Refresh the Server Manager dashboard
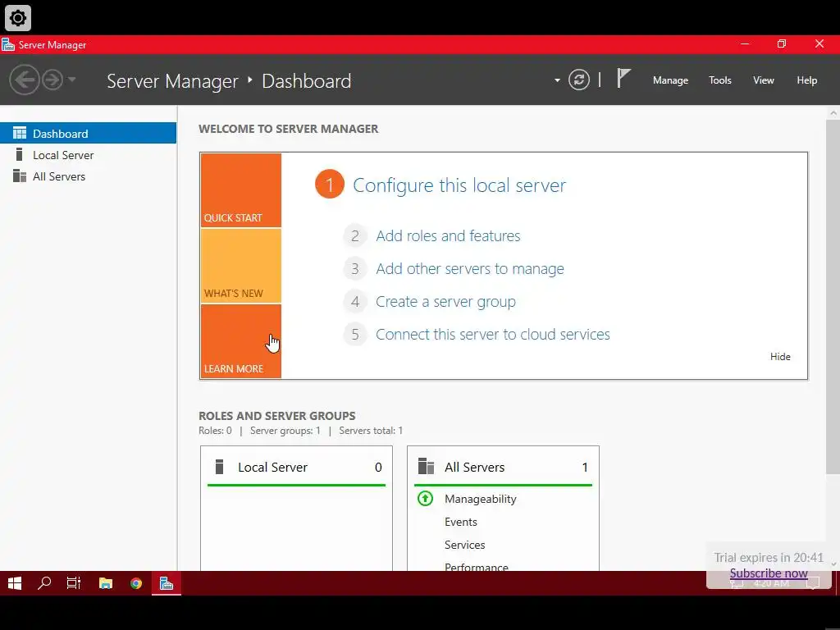840x630 pixels. click(x=579, y=80)
